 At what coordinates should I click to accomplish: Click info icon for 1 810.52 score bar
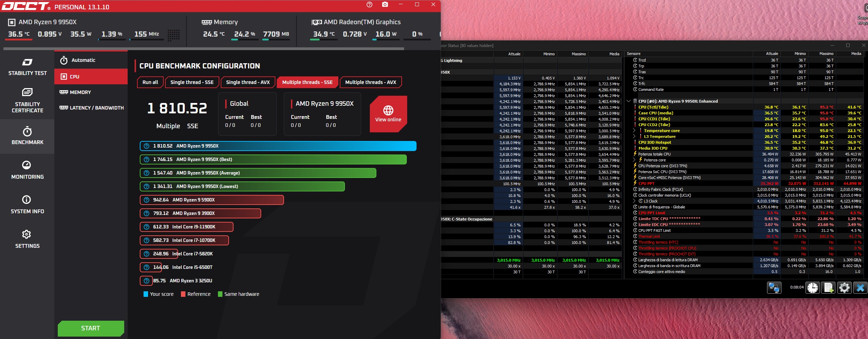click(146, 146)
